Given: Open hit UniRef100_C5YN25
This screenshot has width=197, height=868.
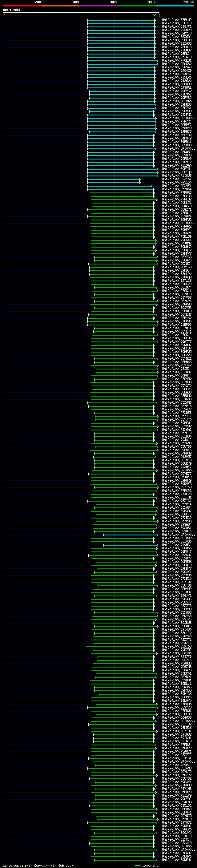Looking at the screenshot, I should tap(177, 815).
